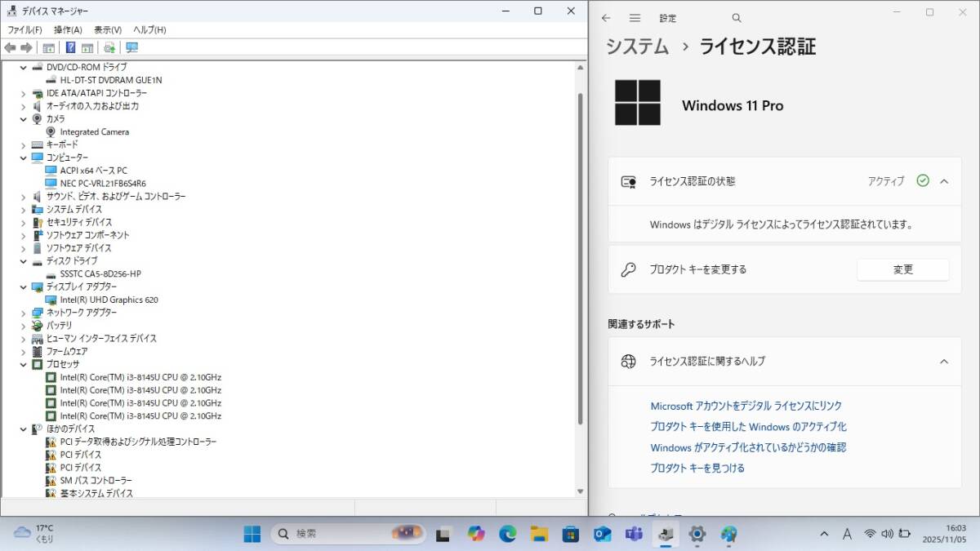Image resolution: width=980 pixels, height=551 pixels.
Task: Expand the キーボード node
Action: [x=24, y=144]
